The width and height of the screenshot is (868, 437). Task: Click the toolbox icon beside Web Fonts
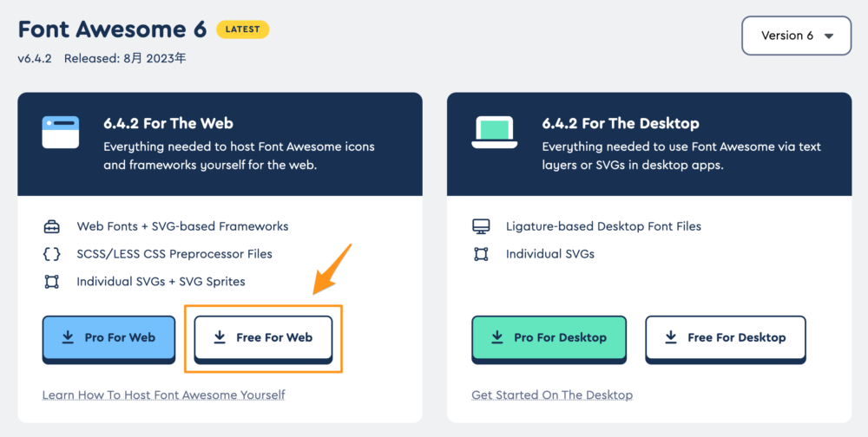[x=51, y=227]
